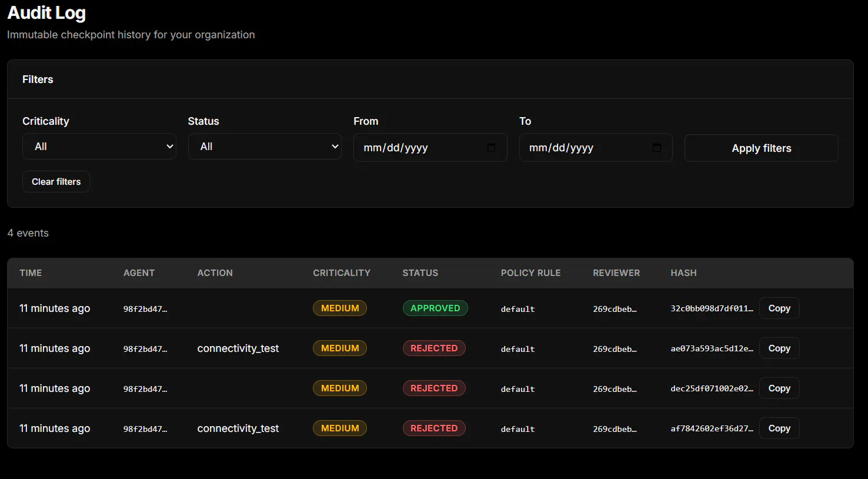
Task: Click REJECTED badge in af7842602ef36d27 row
Action: [434, 428]
